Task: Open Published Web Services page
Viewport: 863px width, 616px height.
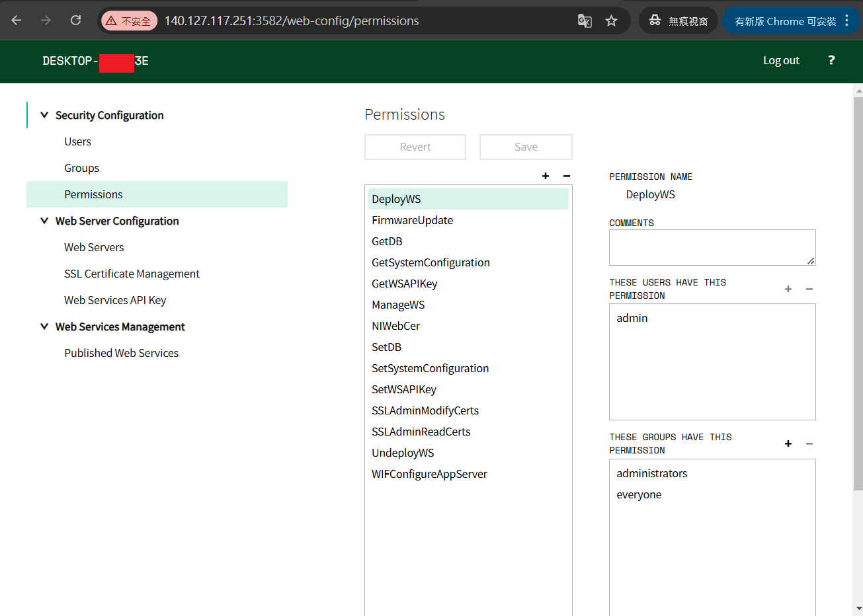Action: (x=121, y=353)
